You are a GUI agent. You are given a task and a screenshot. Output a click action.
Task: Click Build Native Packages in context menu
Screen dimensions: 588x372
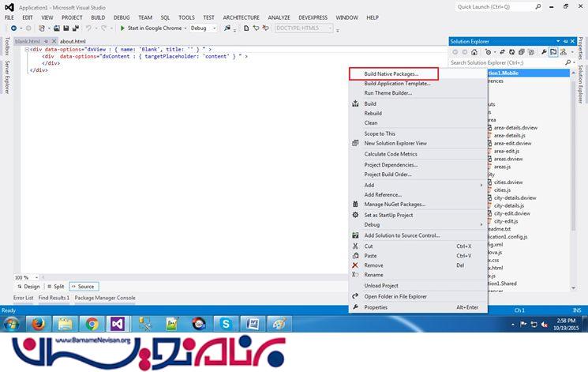pyautogui.click(x=390, y=73)
